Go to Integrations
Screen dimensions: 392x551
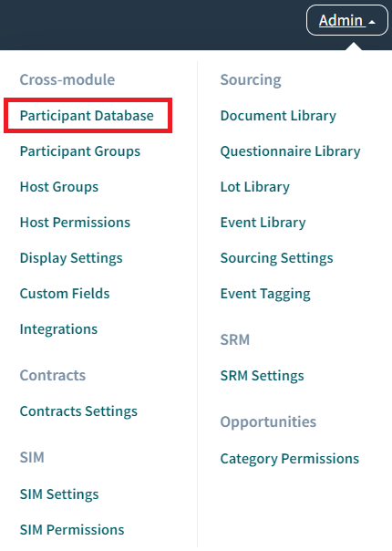click(x=58, y=329)
